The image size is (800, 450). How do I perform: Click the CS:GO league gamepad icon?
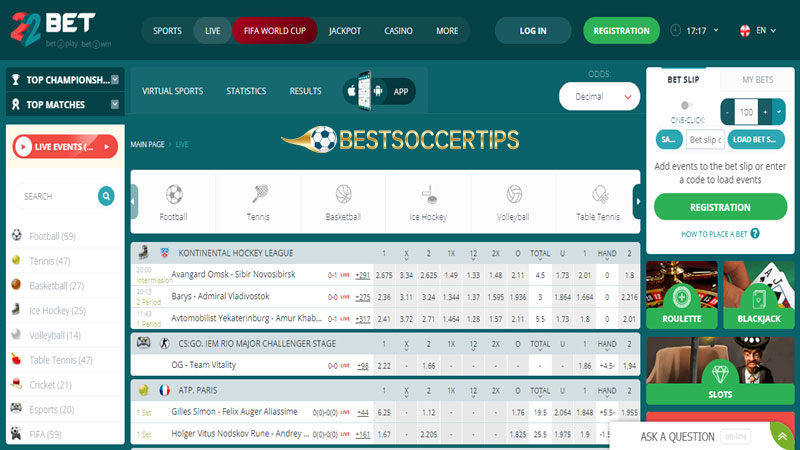pos(143,343)
